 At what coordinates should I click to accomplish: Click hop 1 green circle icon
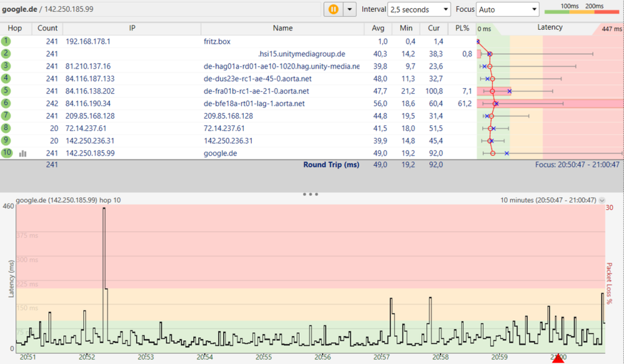click(6, 41)
